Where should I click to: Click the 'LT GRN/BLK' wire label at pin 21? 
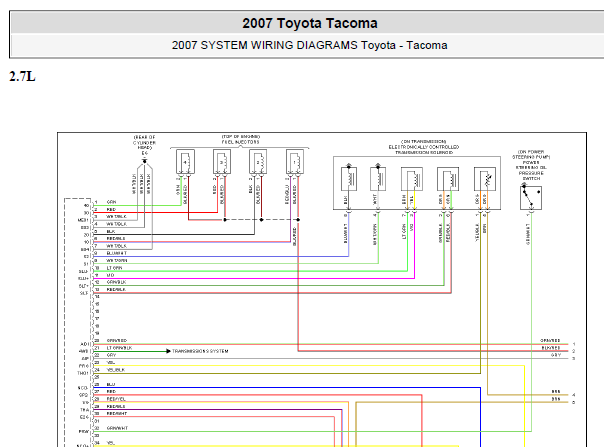click(119, 348)
